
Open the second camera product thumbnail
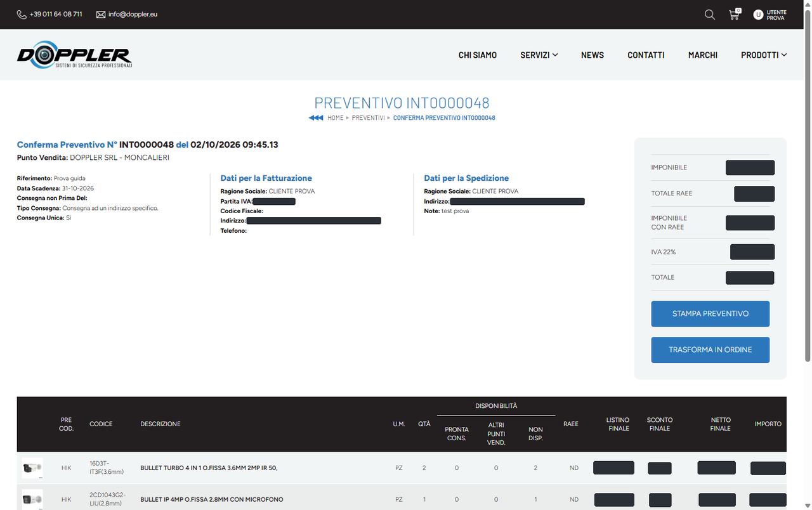(x=32, y=499)
